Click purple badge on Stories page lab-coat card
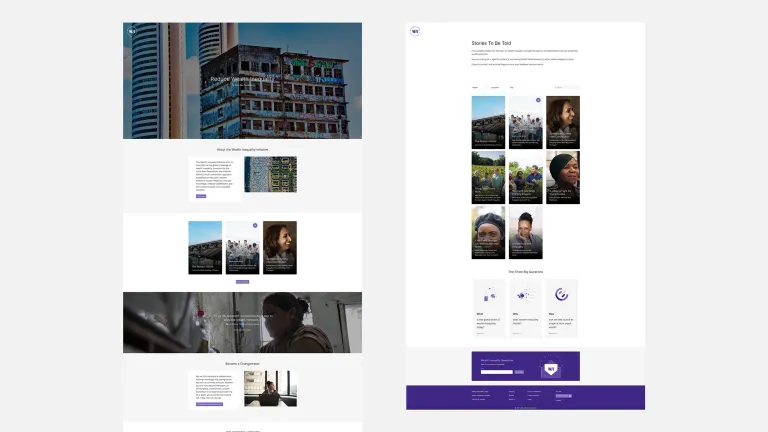 click(x=538, y=100)
